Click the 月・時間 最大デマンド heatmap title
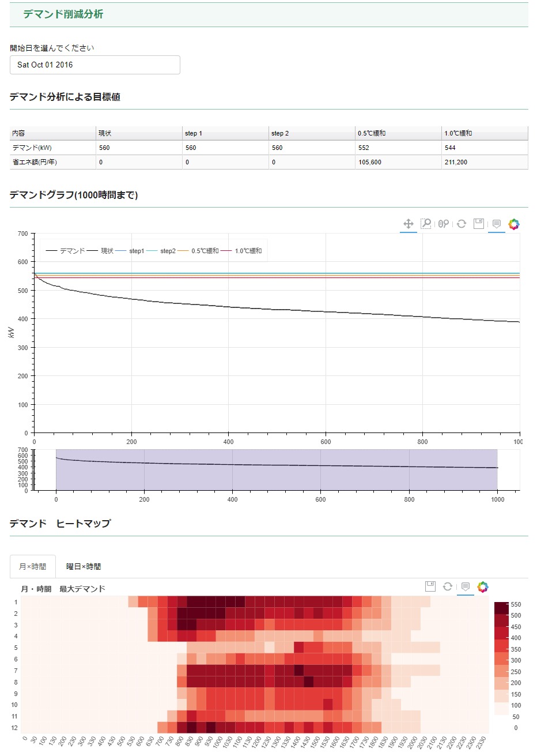This screenshot has height=756, width=537. 63,589
